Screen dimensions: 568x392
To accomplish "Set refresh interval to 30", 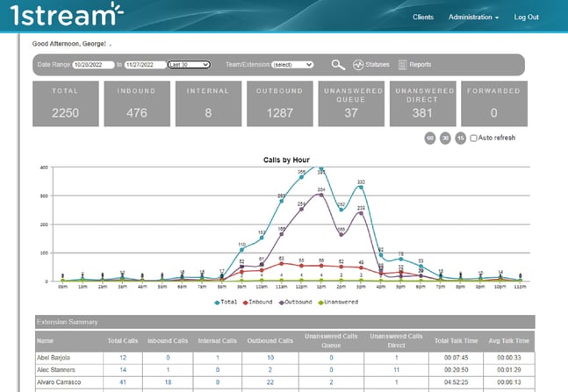I will click(x=445, y=138).
